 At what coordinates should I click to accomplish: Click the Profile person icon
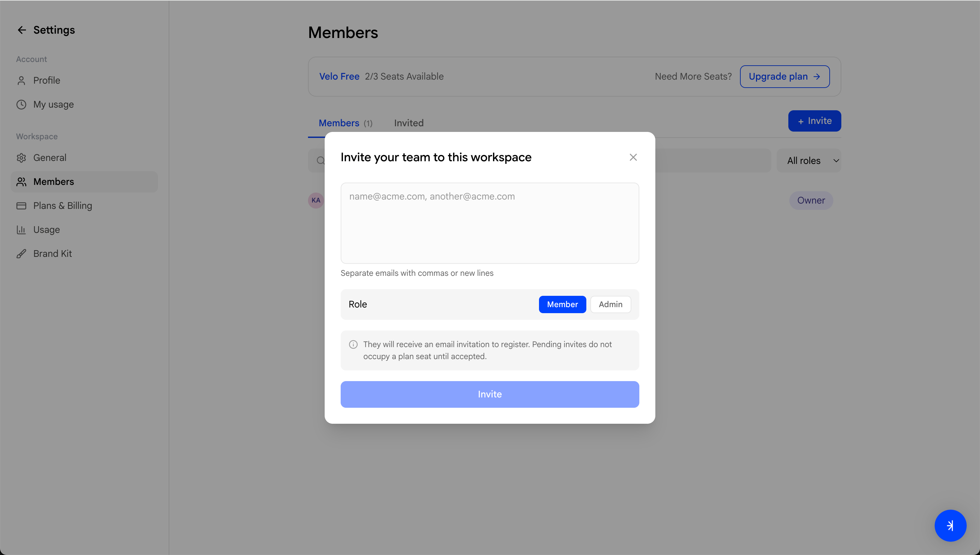point(21,80)
